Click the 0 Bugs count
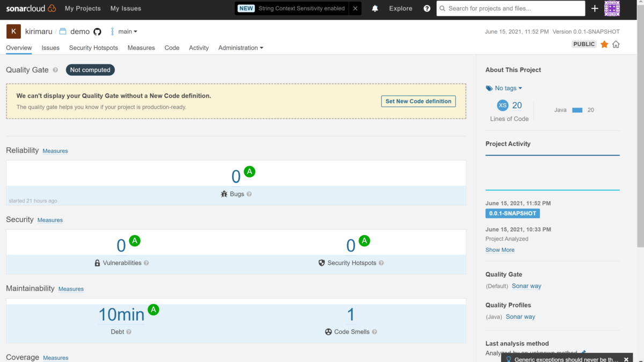644x362 pixels. pyautogui.click(x=236, y=176)
